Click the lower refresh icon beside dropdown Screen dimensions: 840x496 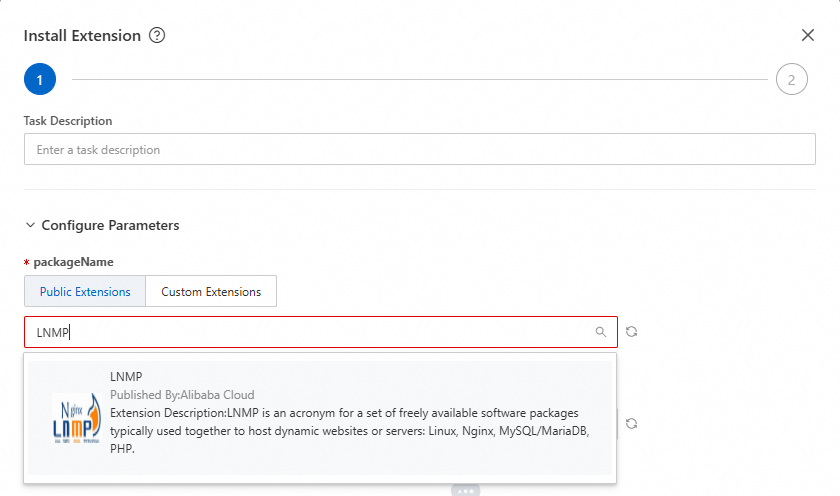click(632, 424)
